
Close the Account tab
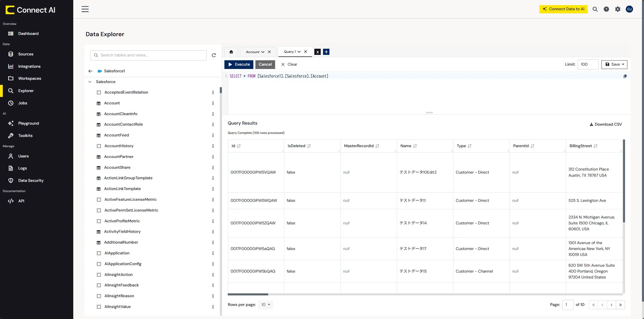coord(269,52)
